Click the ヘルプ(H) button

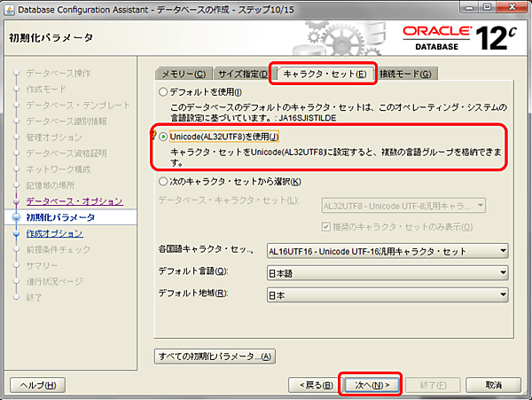[x=37, y=385]
